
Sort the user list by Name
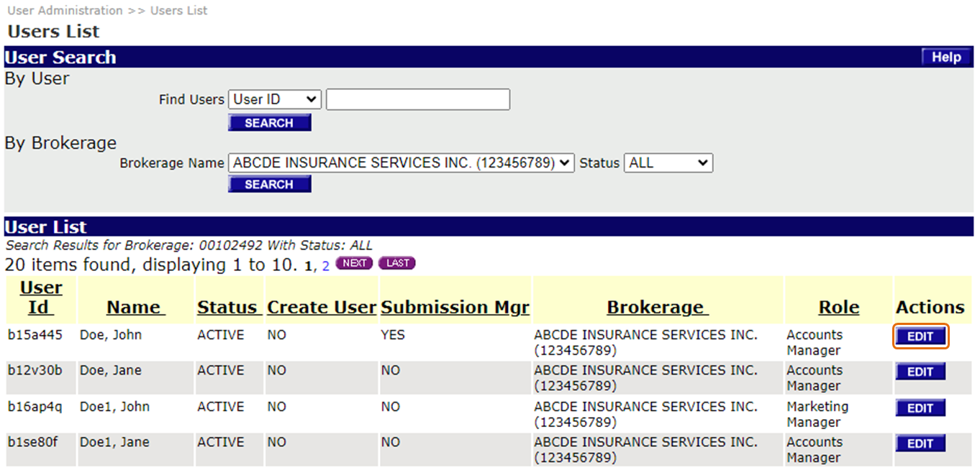coord(135,308)
